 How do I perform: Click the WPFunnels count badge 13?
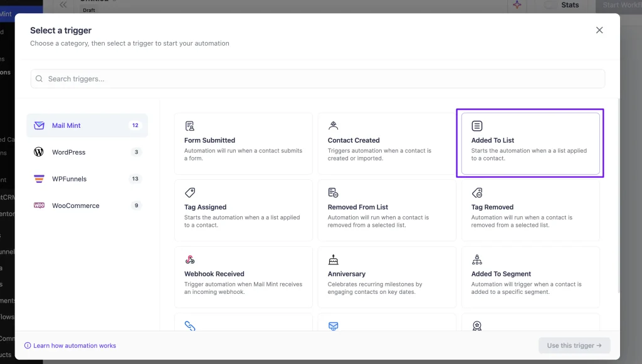point(135,179)
